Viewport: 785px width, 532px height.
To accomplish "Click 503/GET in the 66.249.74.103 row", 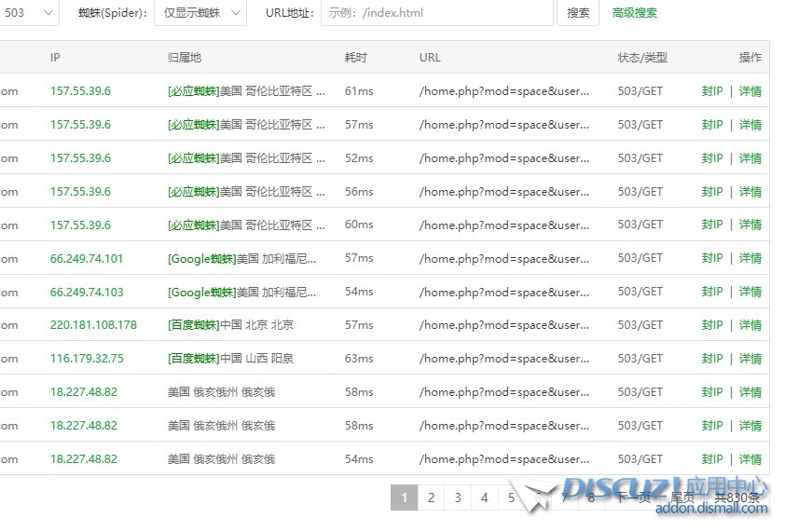I will point(640,292).
